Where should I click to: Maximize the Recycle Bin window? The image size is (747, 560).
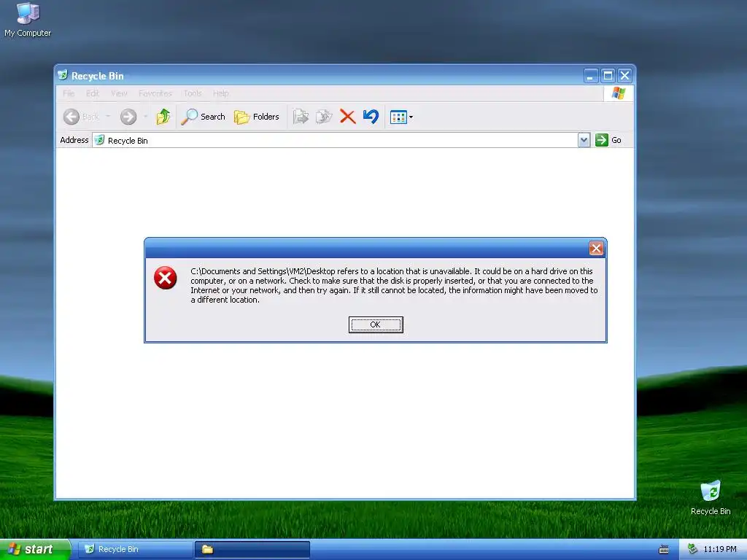pos(608,76)
